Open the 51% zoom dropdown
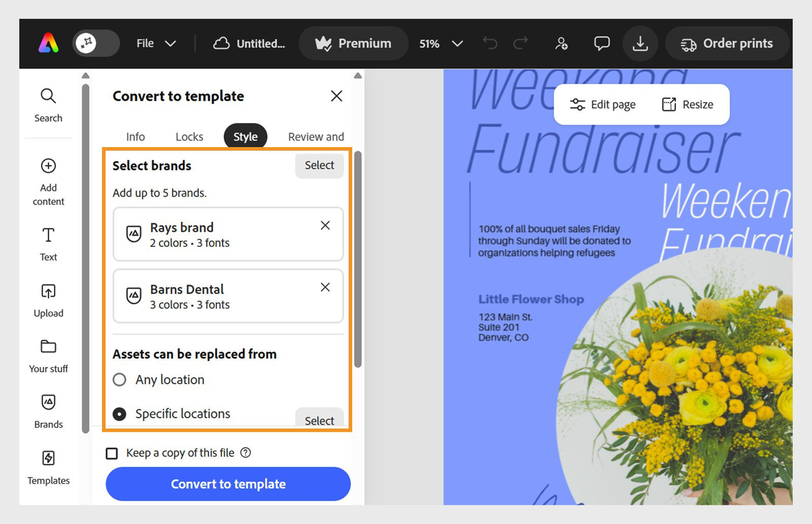This screenshot has width=812, height=524. [x=441, y=44]
